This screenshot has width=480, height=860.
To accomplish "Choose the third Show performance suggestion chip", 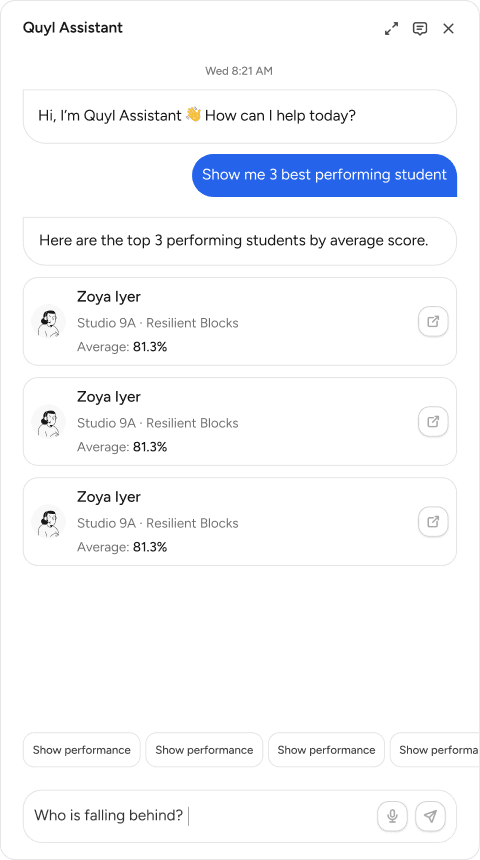I will pos(326,750).
